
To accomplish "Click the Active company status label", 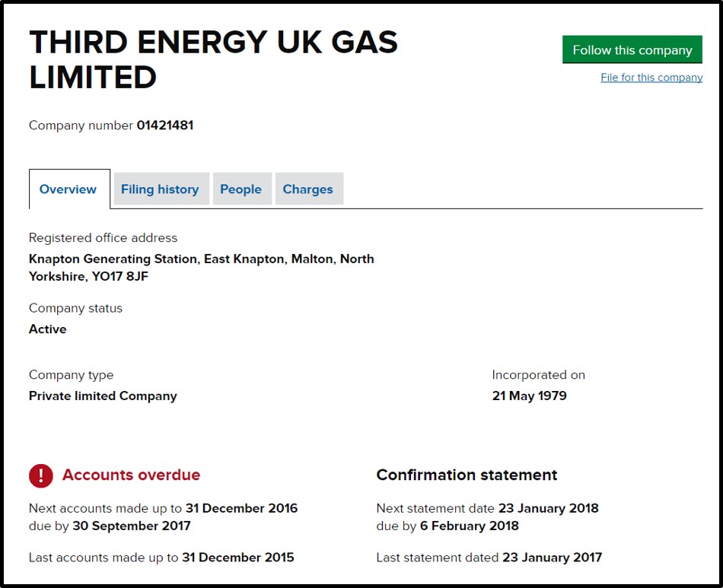I will point(47,329).
